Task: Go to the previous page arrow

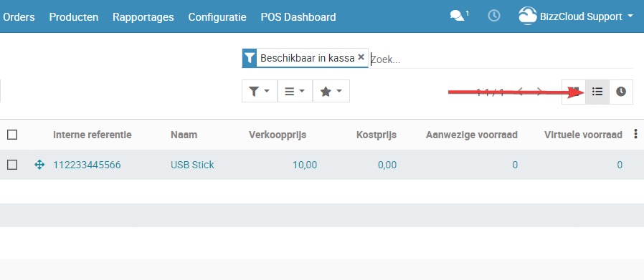Action: [520, 92]
